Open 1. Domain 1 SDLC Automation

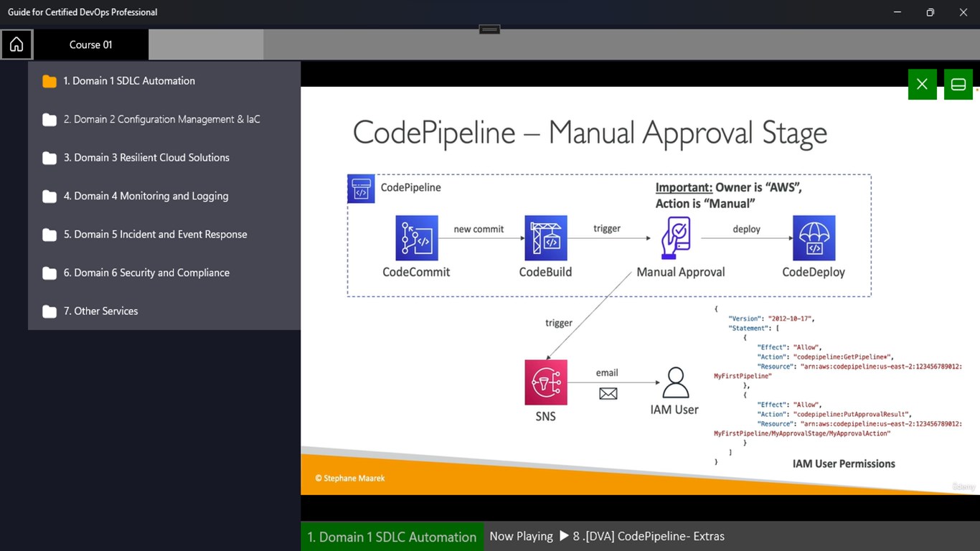[x=129, y=81]
